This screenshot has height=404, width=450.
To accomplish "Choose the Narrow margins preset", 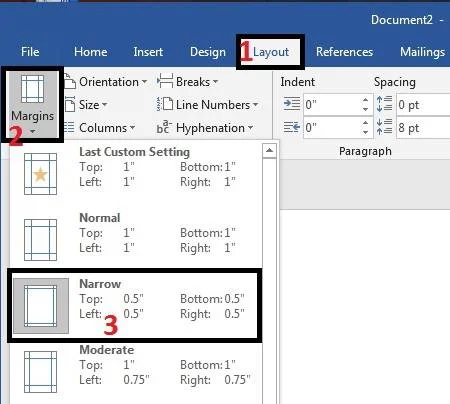I will coord(135,305).
